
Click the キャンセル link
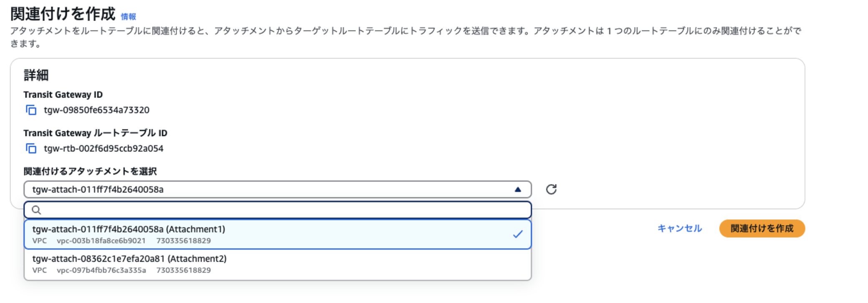pyautogui.click(x=679, y=228)
